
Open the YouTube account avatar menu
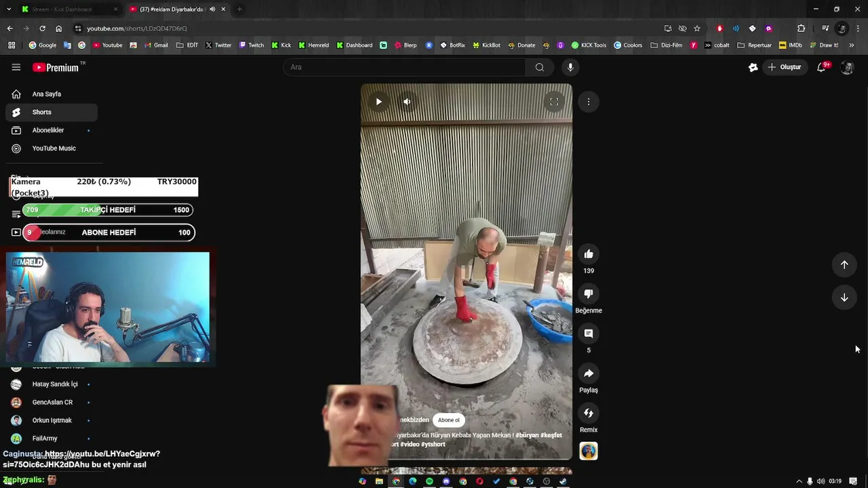pos(847,67)
